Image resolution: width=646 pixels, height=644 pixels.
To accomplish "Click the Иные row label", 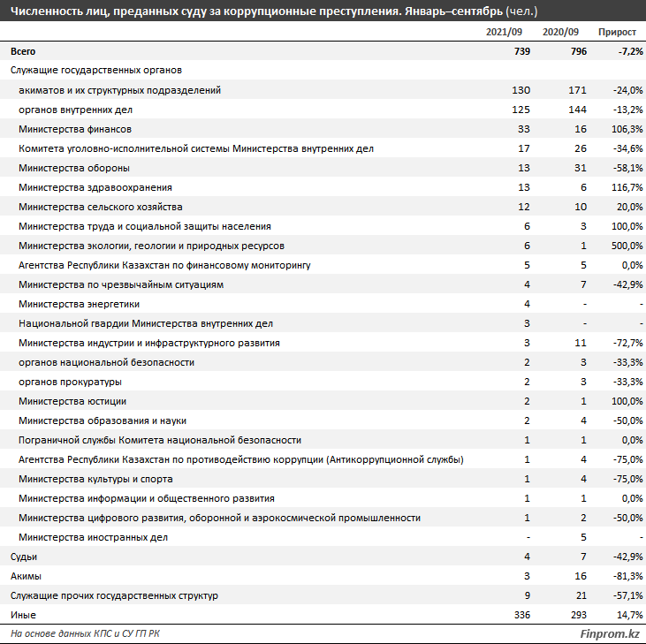I will click(x=23, y=615).
